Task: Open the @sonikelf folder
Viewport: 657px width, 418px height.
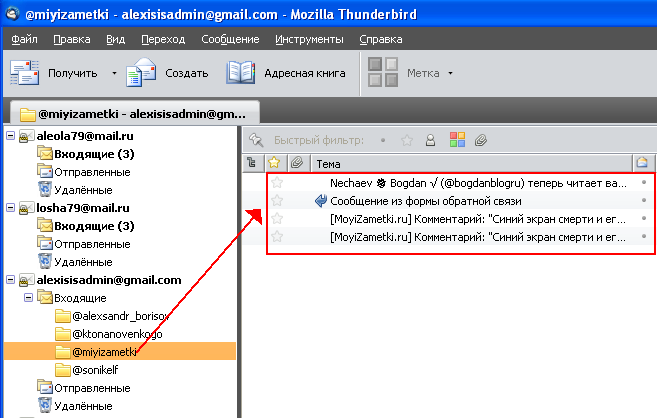Action: click(x=95, y=370)
